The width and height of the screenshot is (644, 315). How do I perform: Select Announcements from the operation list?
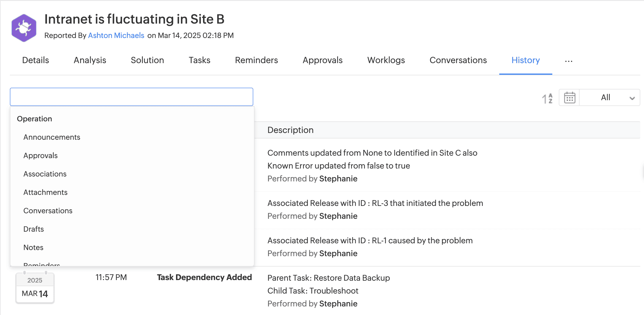[x=52, y=137]
